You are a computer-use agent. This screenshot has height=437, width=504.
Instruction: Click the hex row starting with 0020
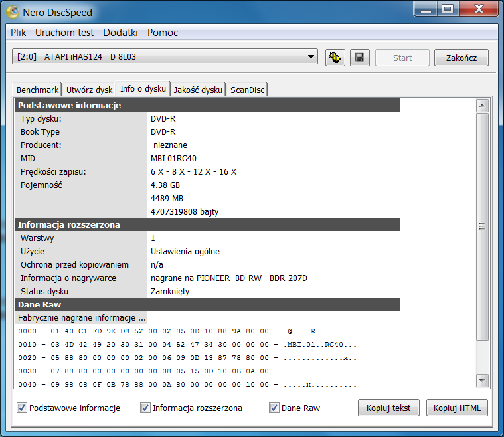[187, 358]
